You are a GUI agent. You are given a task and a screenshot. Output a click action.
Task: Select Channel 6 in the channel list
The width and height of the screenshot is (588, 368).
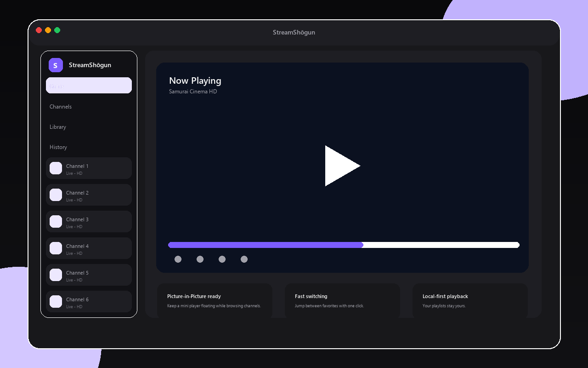pos(89,302)
